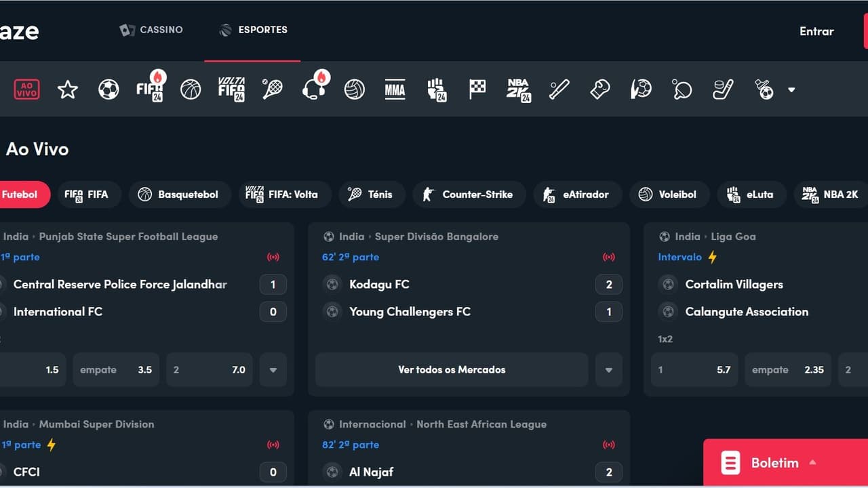Viewport: 868px width, 488px height.
Task: Filter live events by Ténis
Action: click(x=372, y=195)
